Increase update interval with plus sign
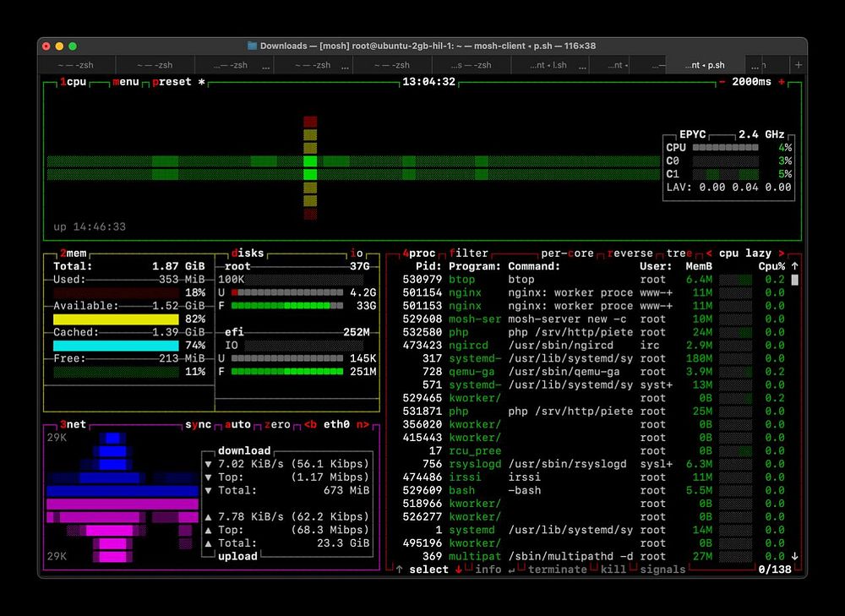This screenshot has height=616, width=845. click(782, 82)
